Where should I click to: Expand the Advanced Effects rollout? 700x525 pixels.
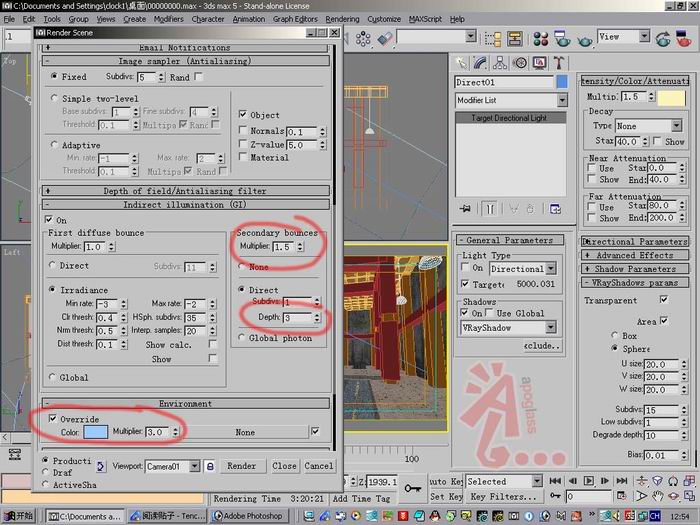coord(634,255)
